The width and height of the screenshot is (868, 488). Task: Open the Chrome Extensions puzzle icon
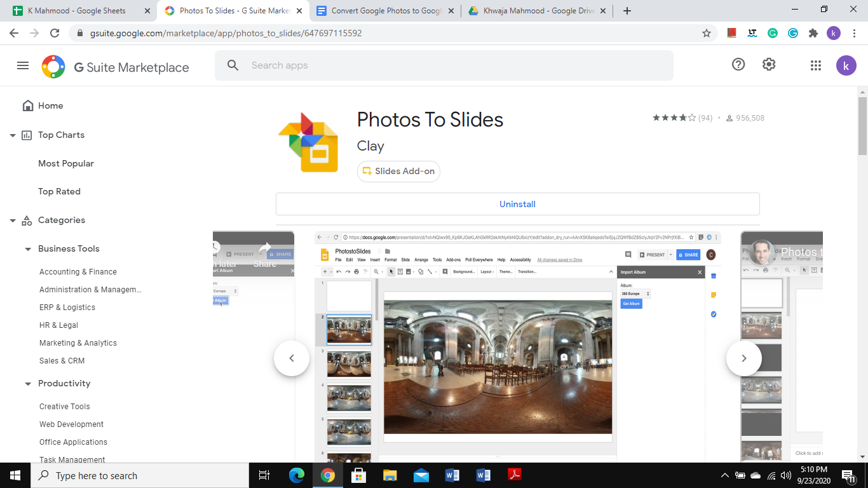(x=813, y=33)
